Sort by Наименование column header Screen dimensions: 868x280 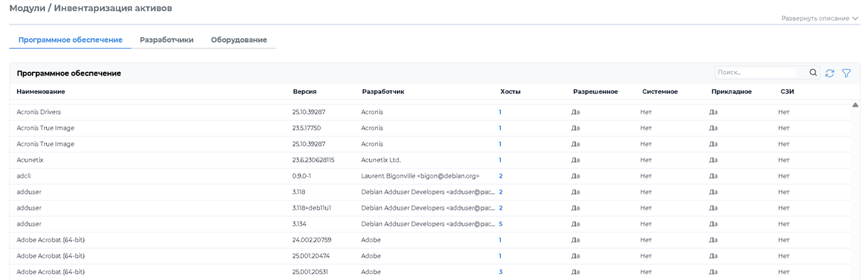click(41, 92)
